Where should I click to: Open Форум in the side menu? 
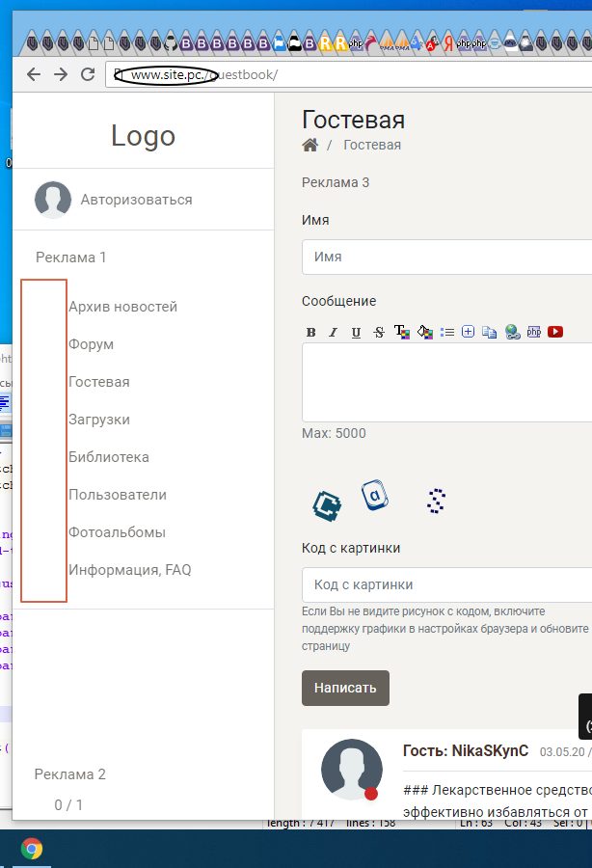coord(92,344)
